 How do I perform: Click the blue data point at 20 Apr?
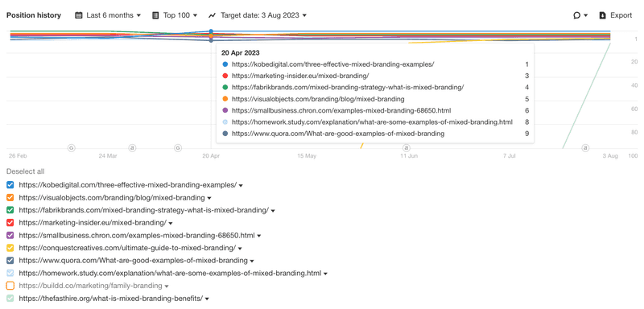(x=211, y=31)
